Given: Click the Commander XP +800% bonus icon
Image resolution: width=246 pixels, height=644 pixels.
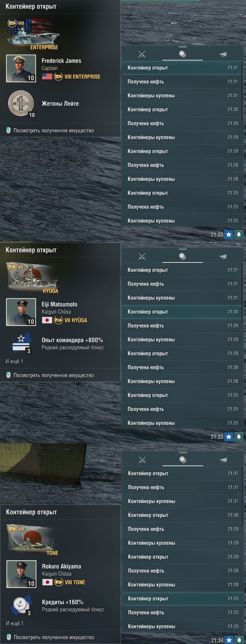Looking at the screenshot, I should tap(21, 344).
